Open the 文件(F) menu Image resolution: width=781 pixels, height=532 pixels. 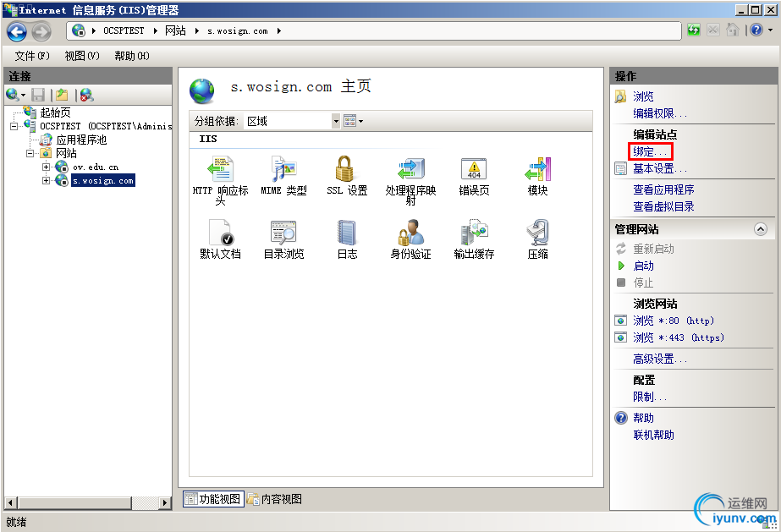pos(32,56)
